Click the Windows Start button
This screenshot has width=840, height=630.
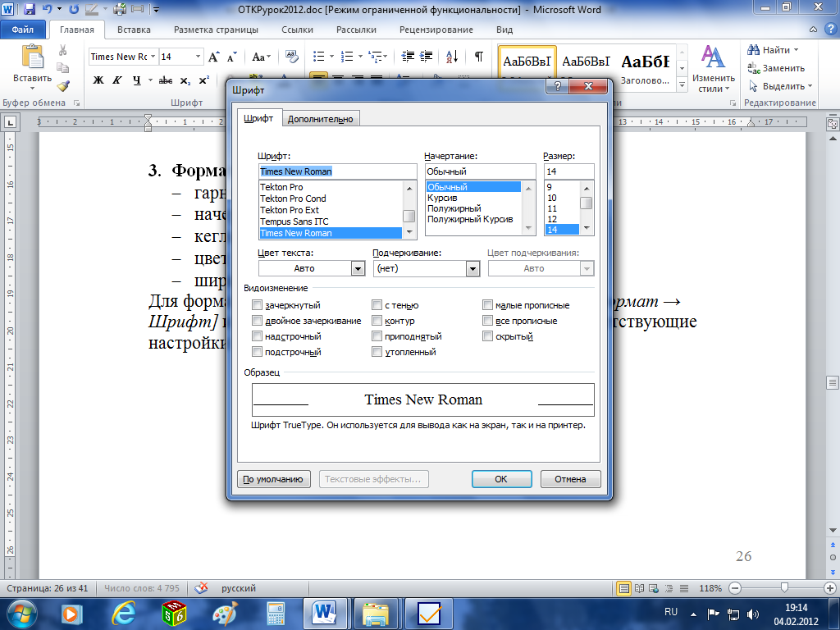pyautogui.click(x=21, y=614)
